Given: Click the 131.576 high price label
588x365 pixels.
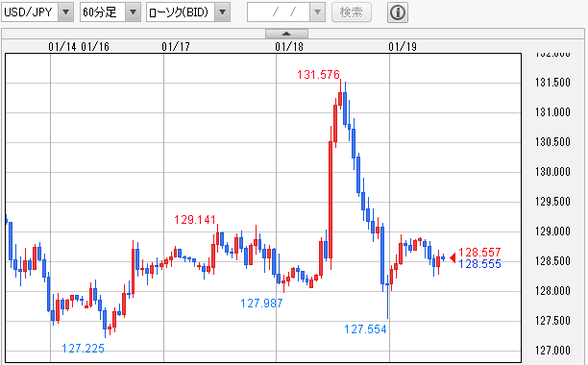Looking at the screenshot, I should [318, 75].
